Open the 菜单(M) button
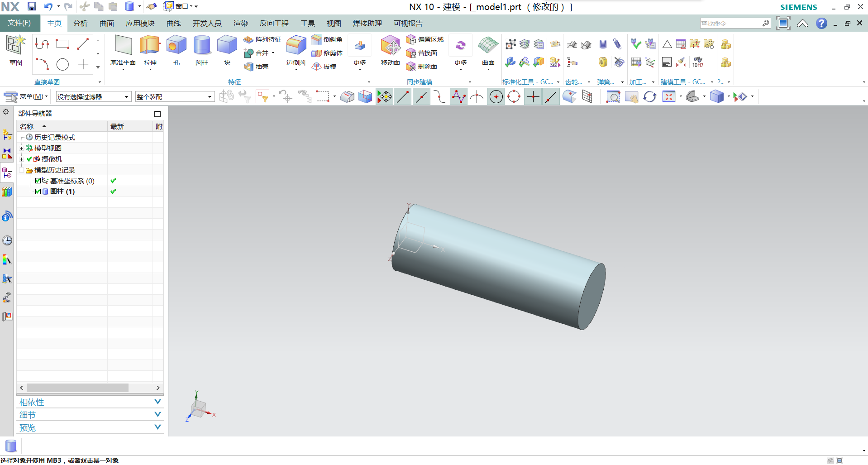The height and width of the screenshot is (465, 868). 26,96
